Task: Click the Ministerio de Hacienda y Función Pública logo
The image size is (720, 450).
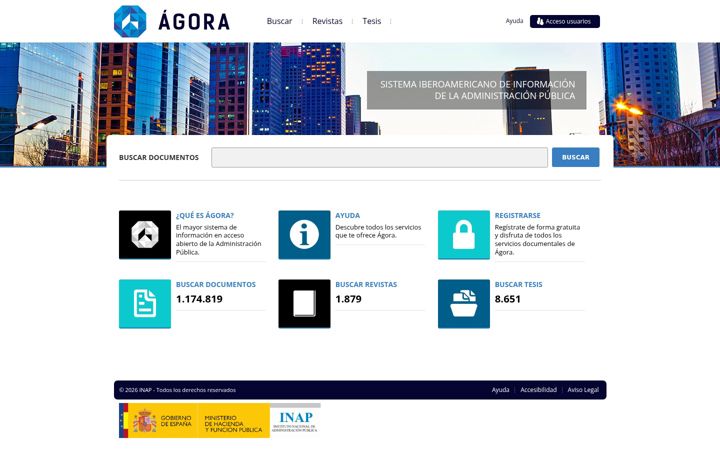Action: (233, 424)
